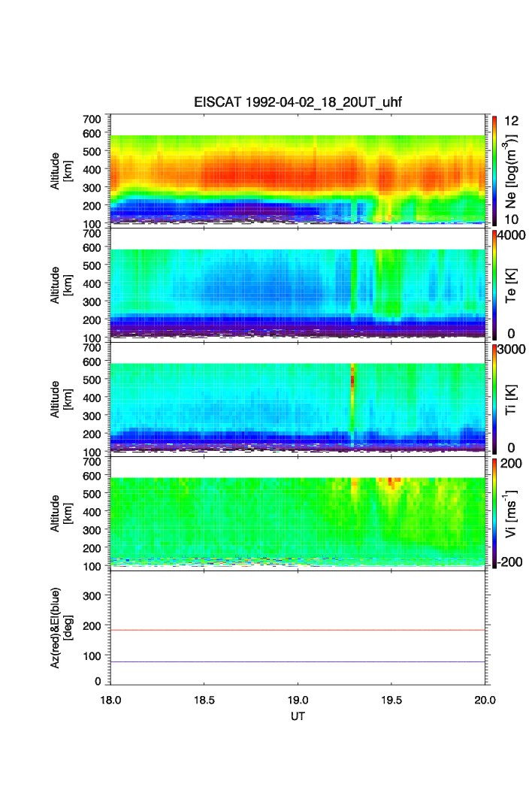Click the 10 value on the Ne colorbar
This screenshot has width=532, height=799.
coord(511,219)
